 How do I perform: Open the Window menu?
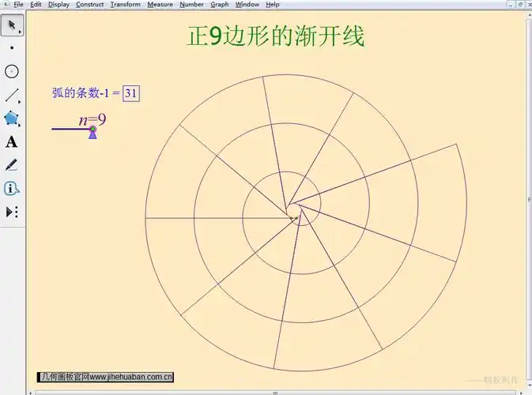coord(247,5)
